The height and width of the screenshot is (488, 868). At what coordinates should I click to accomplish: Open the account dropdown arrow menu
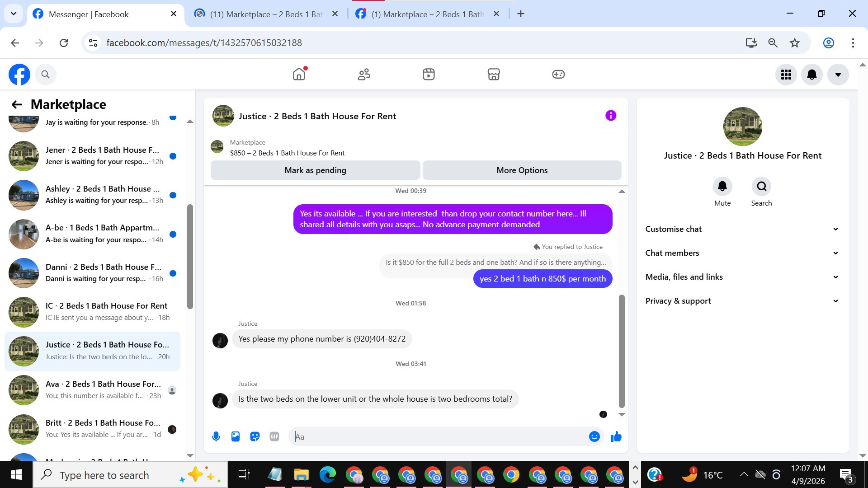coord(838,75)
